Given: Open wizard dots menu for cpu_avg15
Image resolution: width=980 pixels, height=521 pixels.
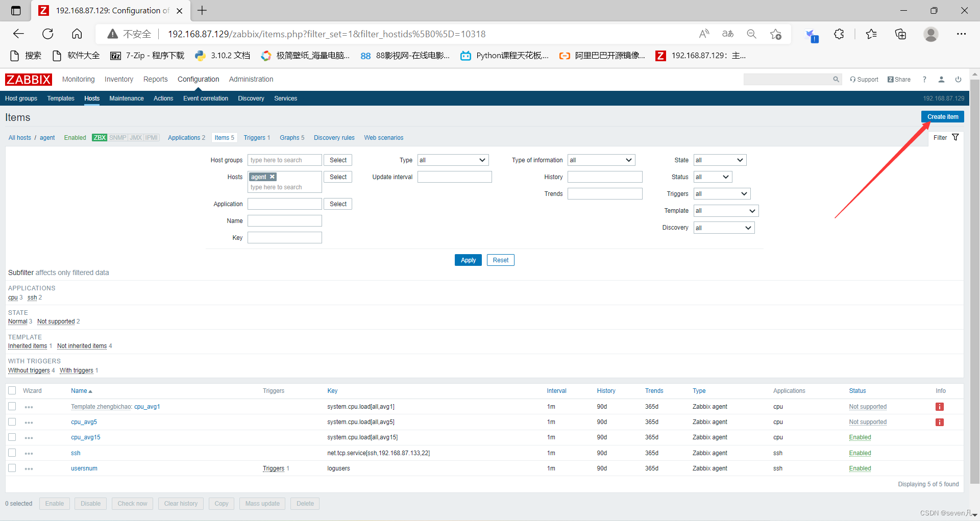Looking at the screenshot, I should click(29, 438).
